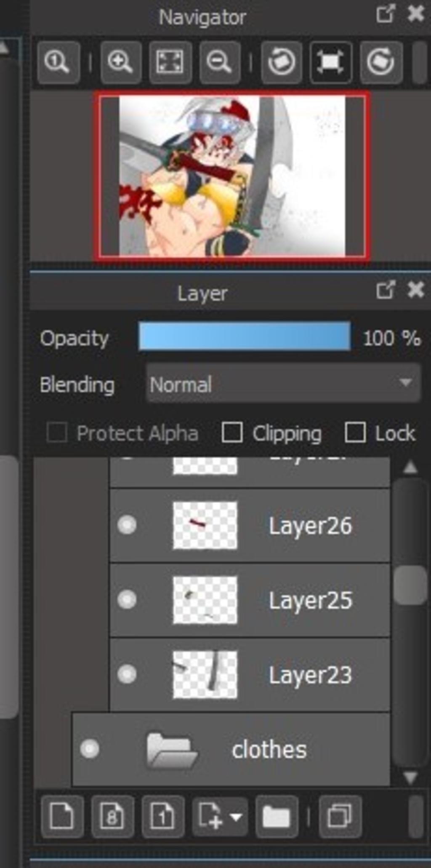Reset canvas rotation in Navigator
This screenshot has height=868, width=431.
330,62
